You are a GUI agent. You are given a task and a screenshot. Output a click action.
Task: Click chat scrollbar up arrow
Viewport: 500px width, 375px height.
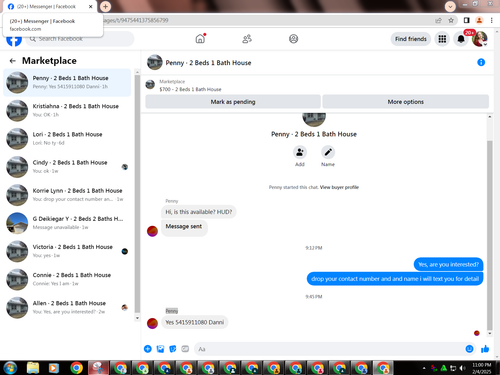click(490, 117)
